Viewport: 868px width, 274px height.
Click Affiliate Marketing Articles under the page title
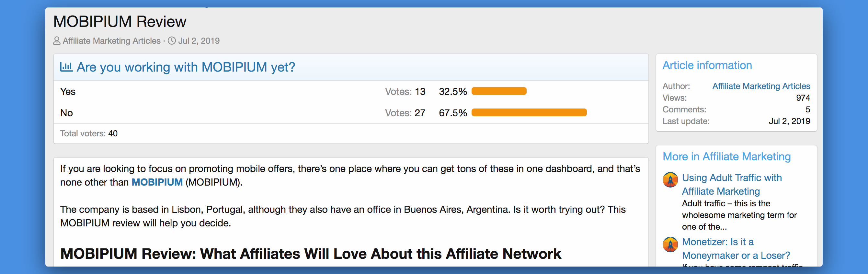111,41
